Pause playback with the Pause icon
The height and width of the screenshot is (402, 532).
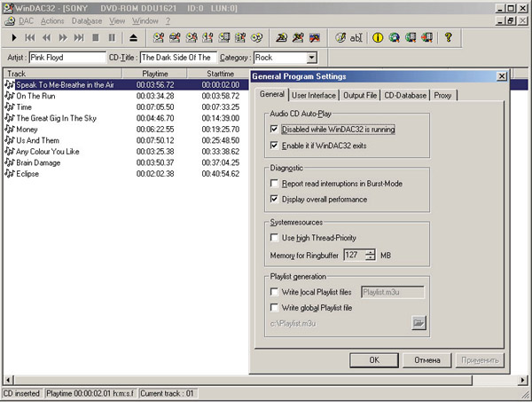112,37
